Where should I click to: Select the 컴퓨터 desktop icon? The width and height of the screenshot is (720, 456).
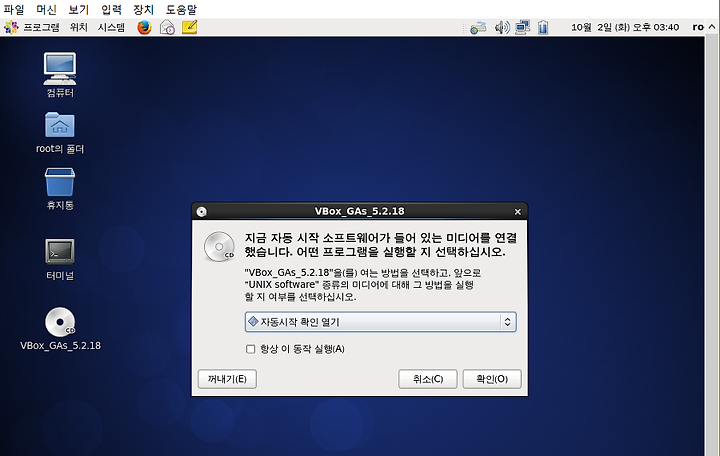(60, 74)
